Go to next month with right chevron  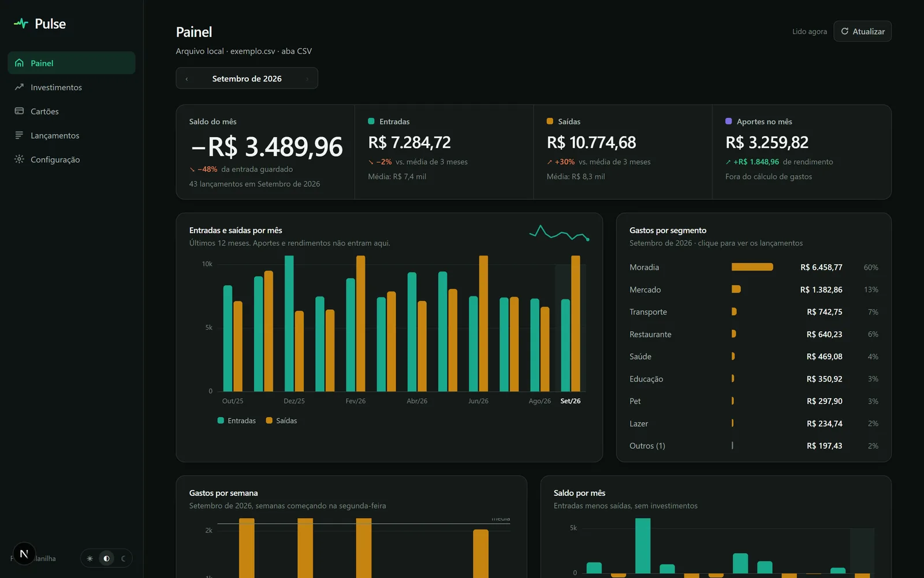tap(307, 79)
